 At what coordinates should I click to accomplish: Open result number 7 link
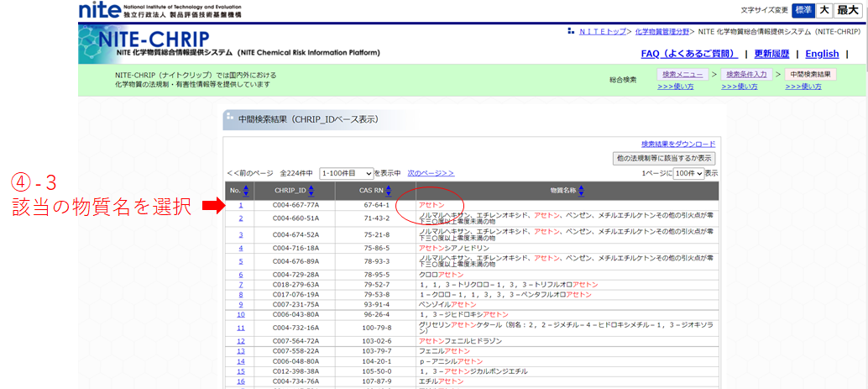click(240, 285)
